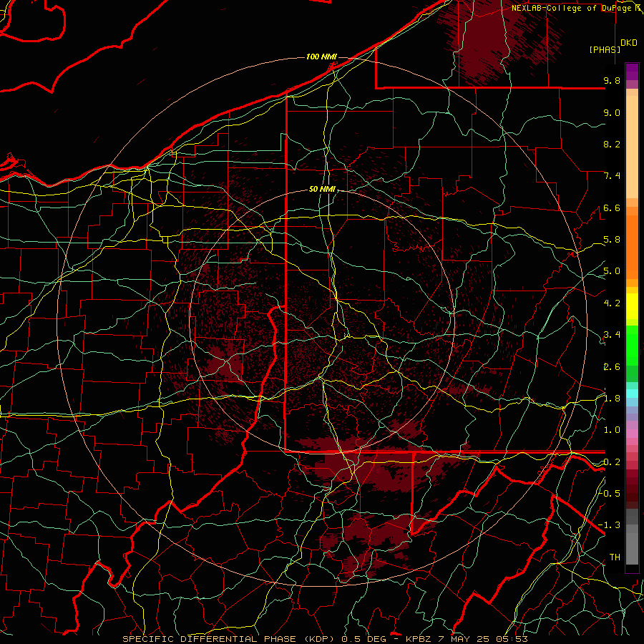
Task: Click the "3.4" scale value
Action: pyautogui.click(x=612, y=335)
